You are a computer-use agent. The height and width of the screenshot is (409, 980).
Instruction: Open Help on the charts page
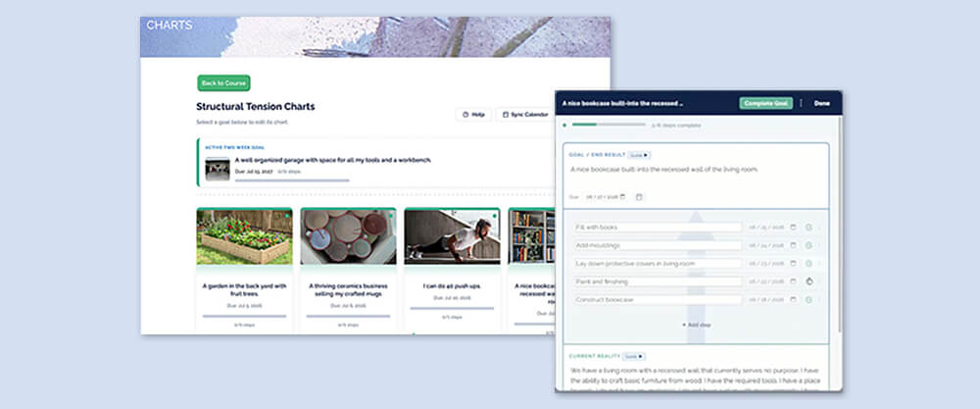coord(473,115)
